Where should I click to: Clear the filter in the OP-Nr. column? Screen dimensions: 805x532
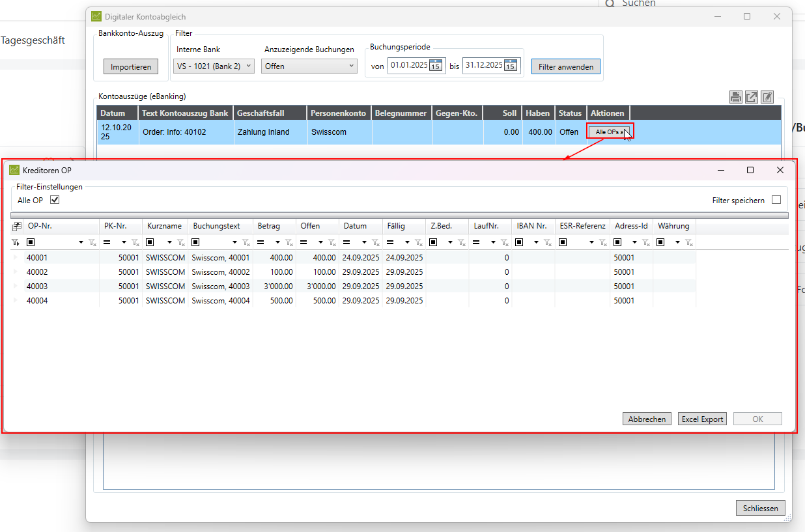(92, 242)
